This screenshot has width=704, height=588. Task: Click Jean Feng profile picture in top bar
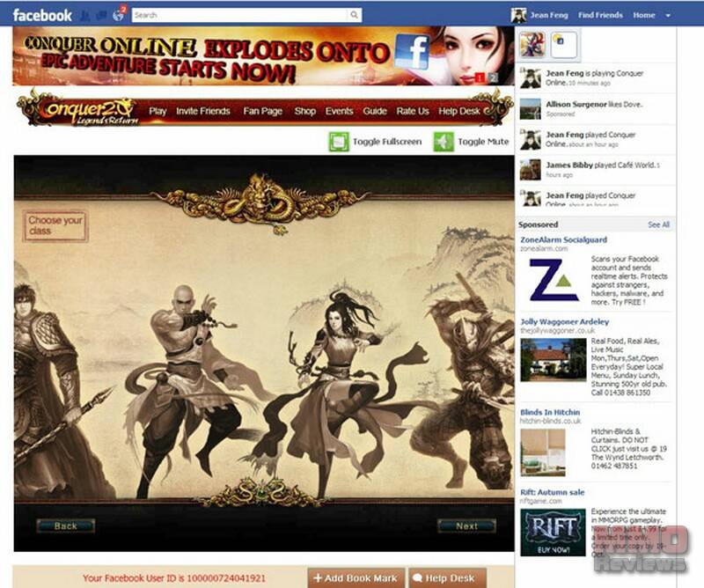tap(518, 15)
